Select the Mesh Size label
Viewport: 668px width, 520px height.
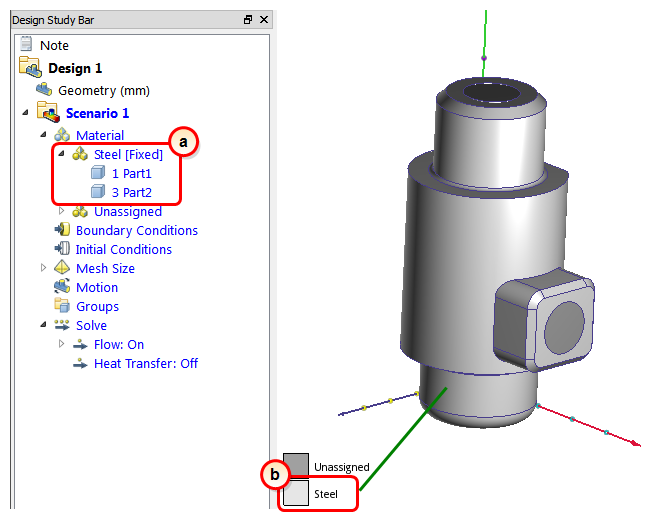105,268
